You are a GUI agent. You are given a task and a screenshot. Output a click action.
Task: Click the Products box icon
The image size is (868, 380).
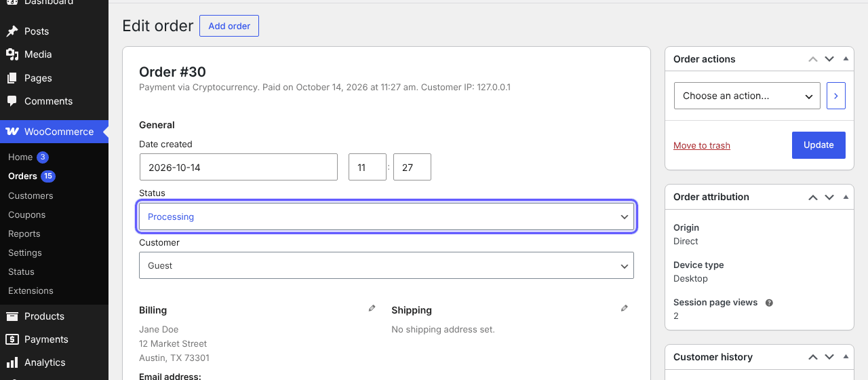tap(12, 316)
